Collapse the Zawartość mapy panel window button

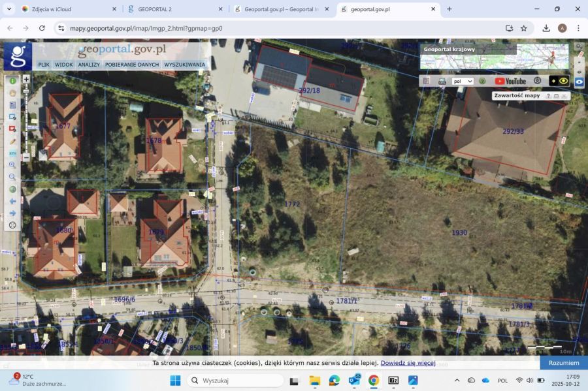556,96
